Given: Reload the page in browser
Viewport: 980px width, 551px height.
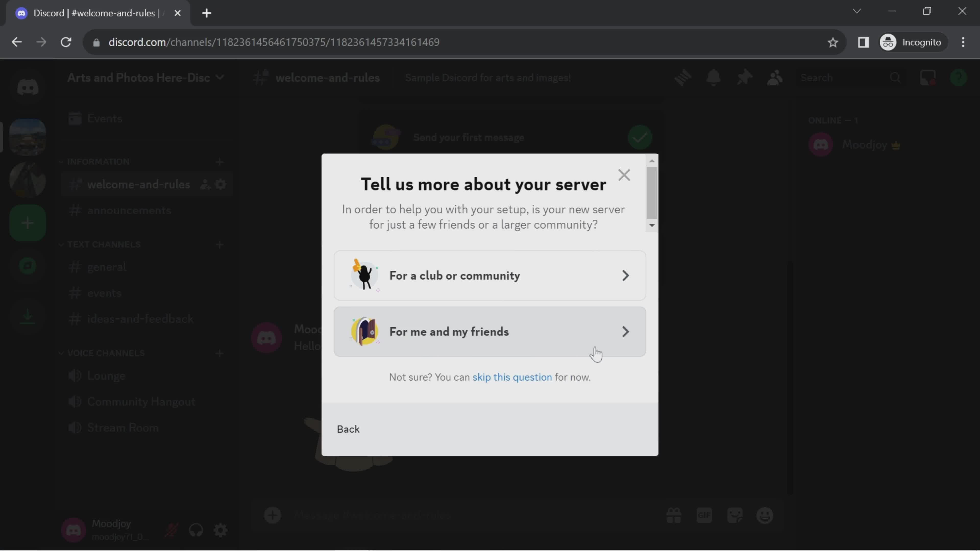Looking at the screenshot, I should coord(66,42).
